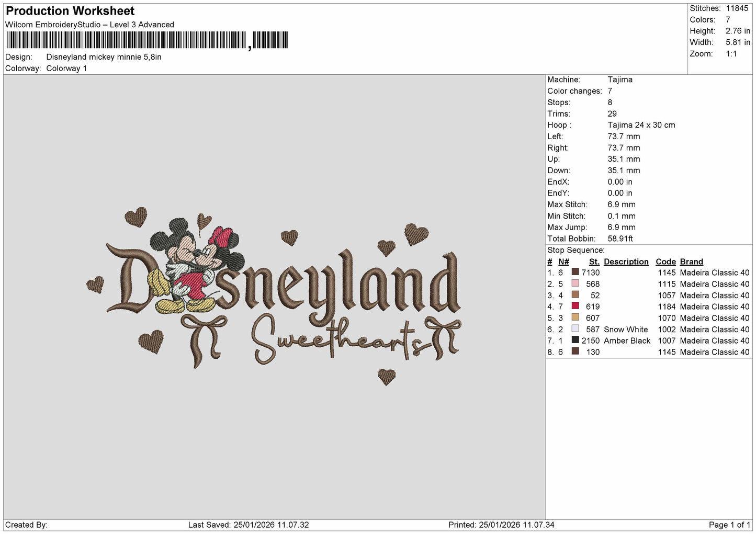
Task: Click the 'Page 1 of 1' footer text
Action: click(x=729, y=525)
